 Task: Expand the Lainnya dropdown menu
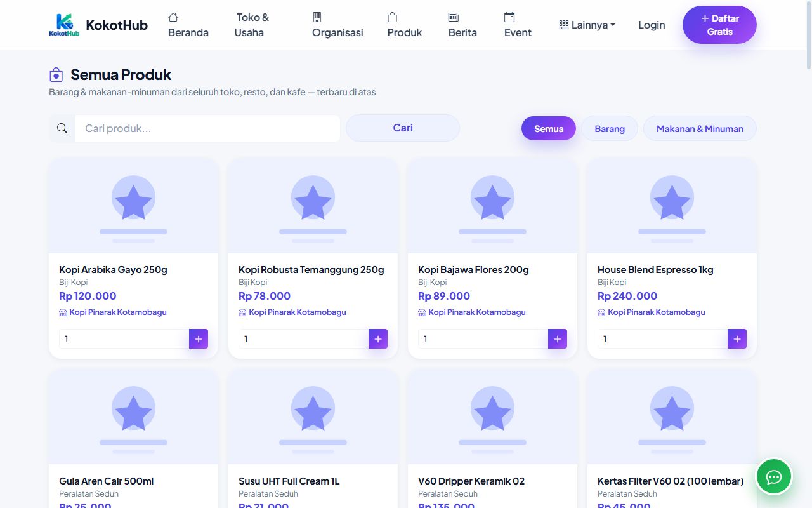click(587, 25)
